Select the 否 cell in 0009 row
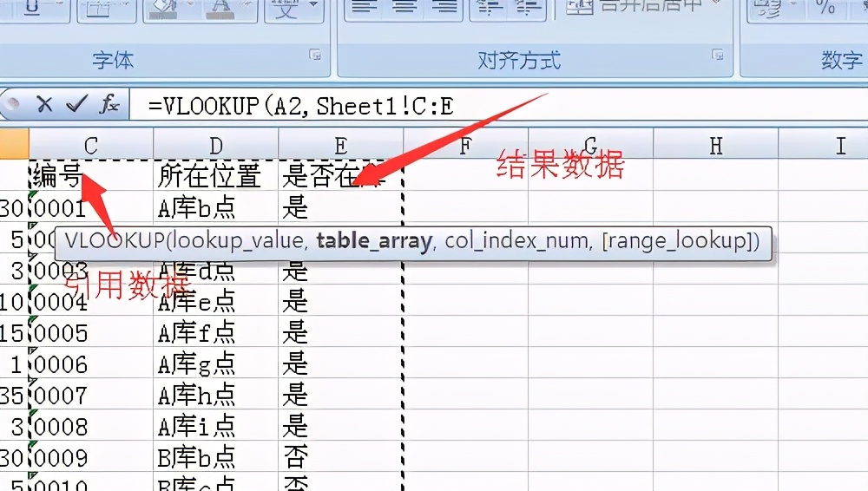Screen dimensions: 868x491 (x=341, y=456)
